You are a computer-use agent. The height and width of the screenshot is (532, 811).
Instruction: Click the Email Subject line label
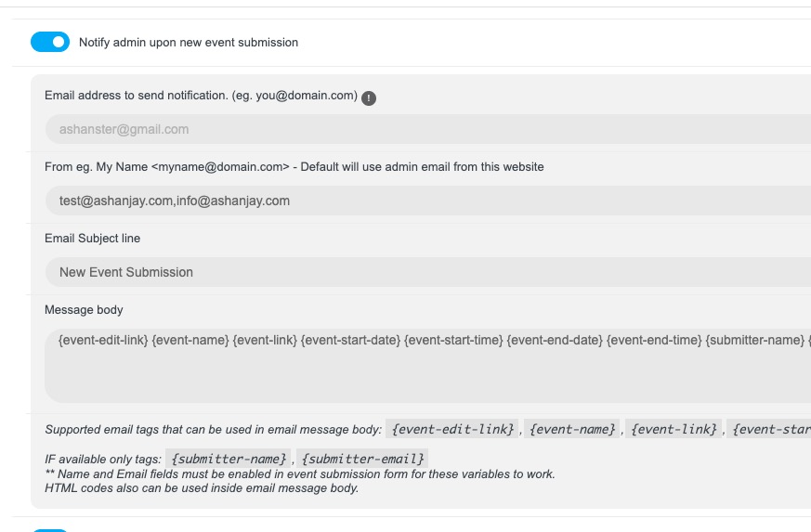[x=93, y=239]
